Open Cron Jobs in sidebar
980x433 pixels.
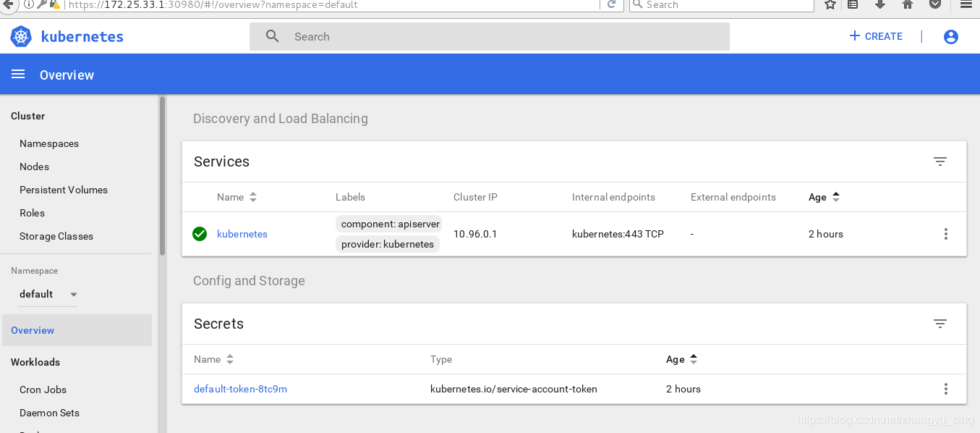click(43, 390)
